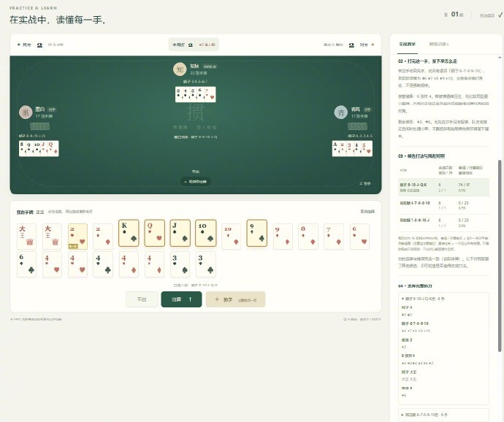The width and height of the screenshot is (504, 422).
Task: View 墨白's played 8-9-10-J-Q straight
Action: point(39,148)
